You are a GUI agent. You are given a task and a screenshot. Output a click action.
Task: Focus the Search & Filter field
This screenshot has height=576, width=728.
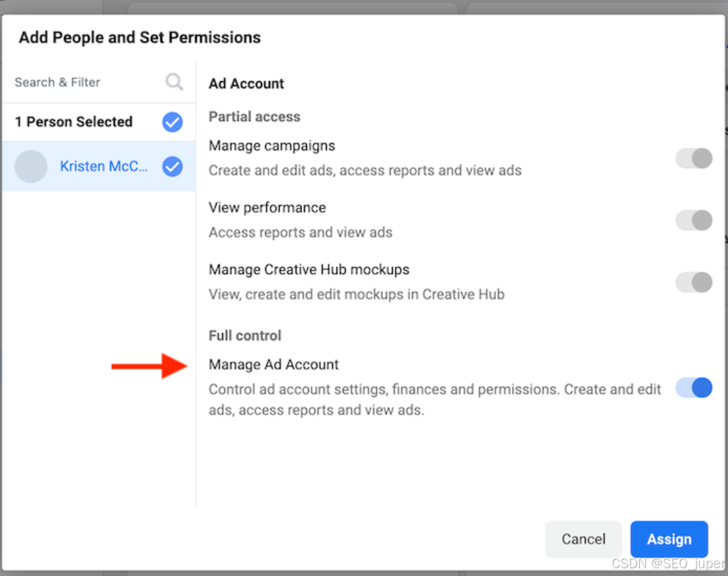pyautogui.click(x=85, y=82)
